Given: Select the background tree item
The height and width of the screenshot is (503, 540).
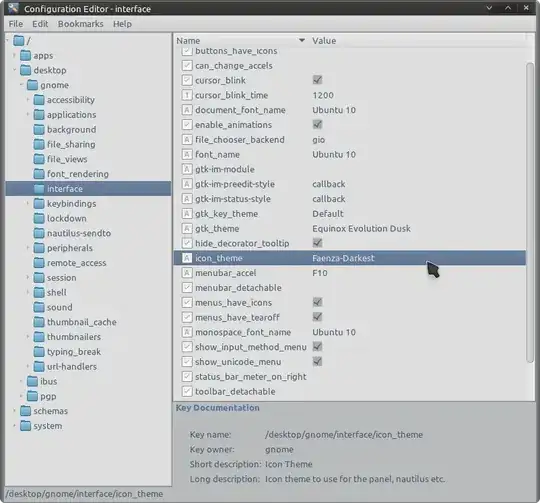Looking at the screenshot, I should coord(71,129).
